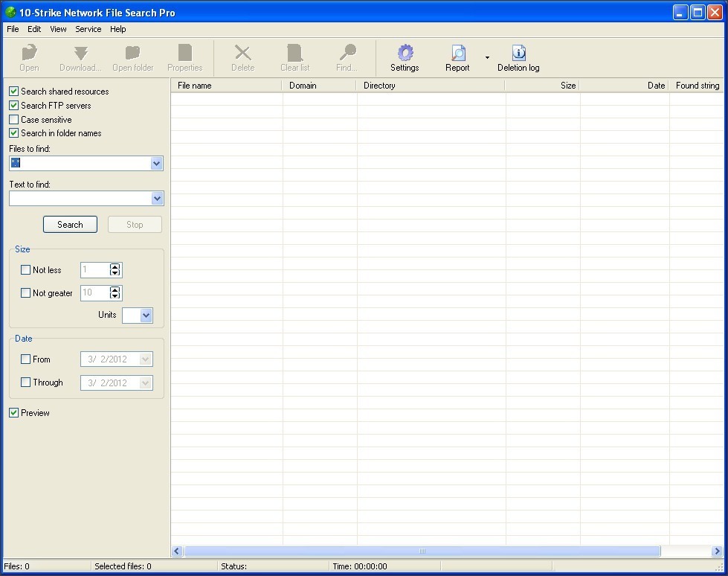Sort by Directory column header

tap(431, 86)
